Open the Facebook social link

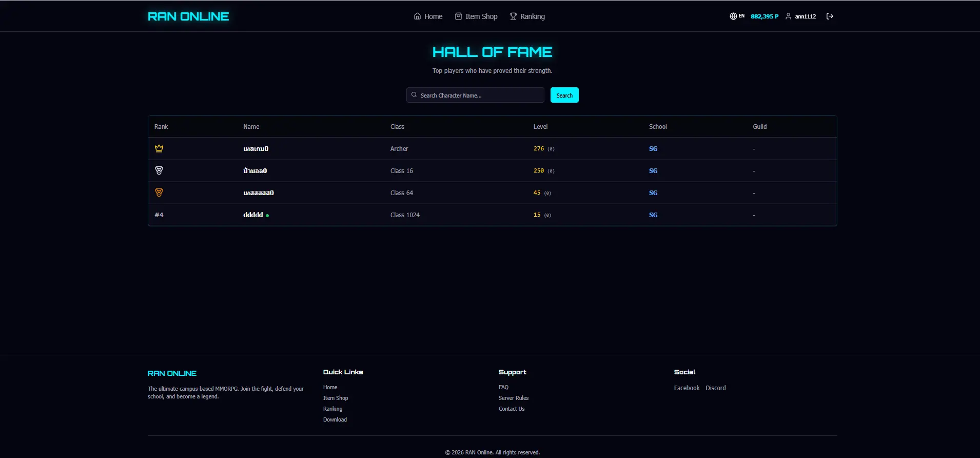tap(687, 388)
